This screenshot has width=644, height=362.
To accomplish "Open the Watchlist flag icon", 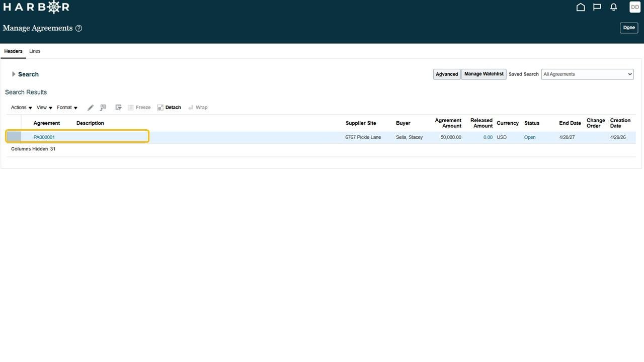I will 597,7.
